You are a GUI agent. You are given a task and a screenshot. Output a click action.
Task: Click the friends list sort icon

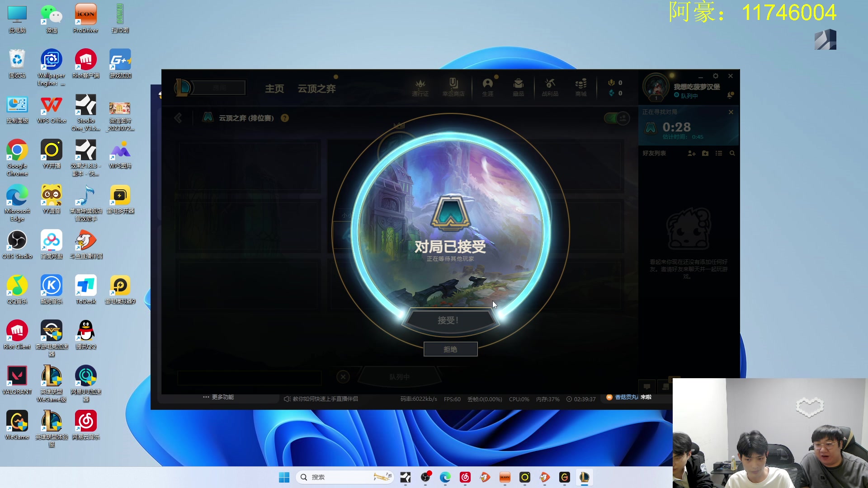click(x=719, y=154)
